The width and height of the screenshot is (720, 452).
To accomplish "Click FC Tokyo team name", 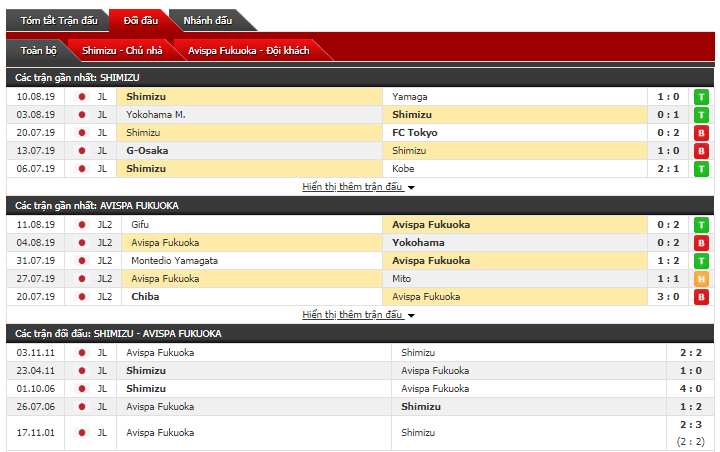I will coord(415,133).
